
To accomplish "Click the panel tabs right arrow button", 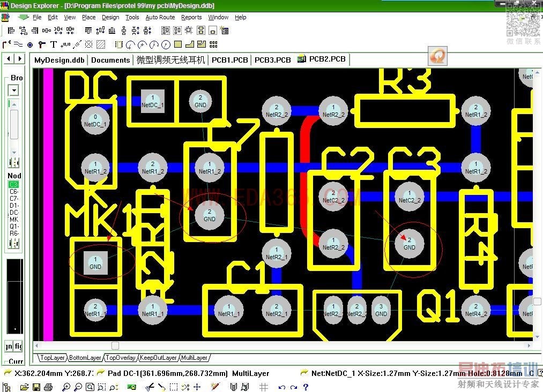I will click(20, 58).
